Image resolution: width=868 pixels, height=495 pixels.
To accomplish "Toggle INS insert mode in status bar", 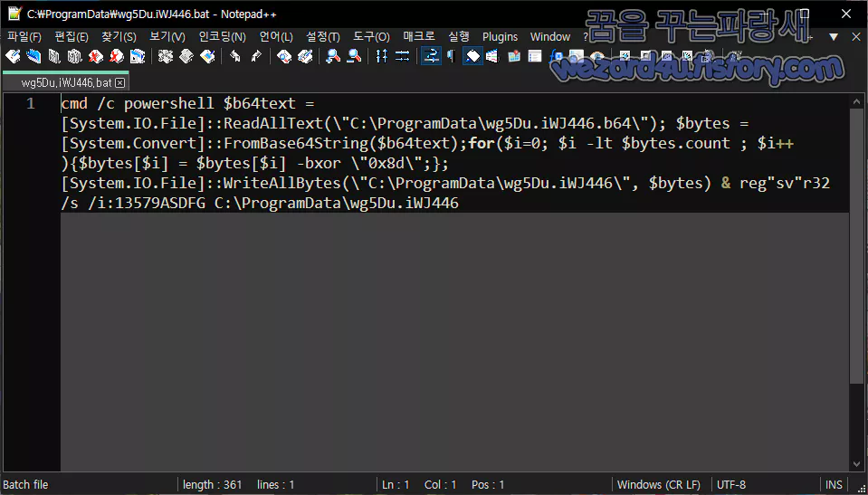I will pyautogui.click(x=834, y=484).
